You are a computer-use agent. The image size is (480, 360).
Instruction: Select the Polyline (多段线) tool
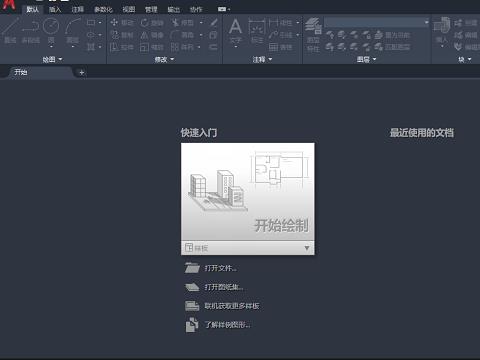(x=31, y=31)
